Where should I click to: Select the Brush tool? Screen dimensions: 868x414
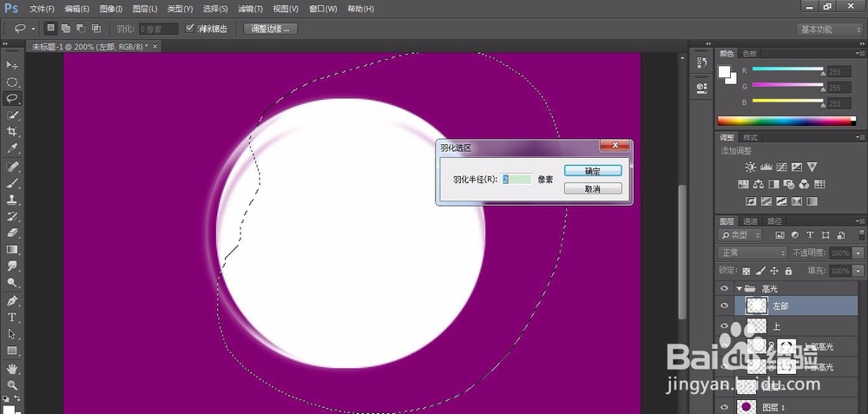click(12, 183)
